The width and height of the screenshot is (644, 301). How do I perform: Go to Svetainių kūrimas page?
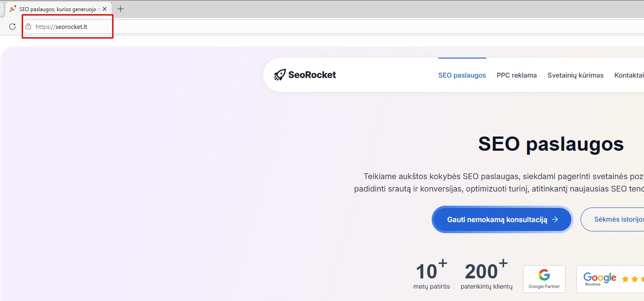[x=575, y=75]
